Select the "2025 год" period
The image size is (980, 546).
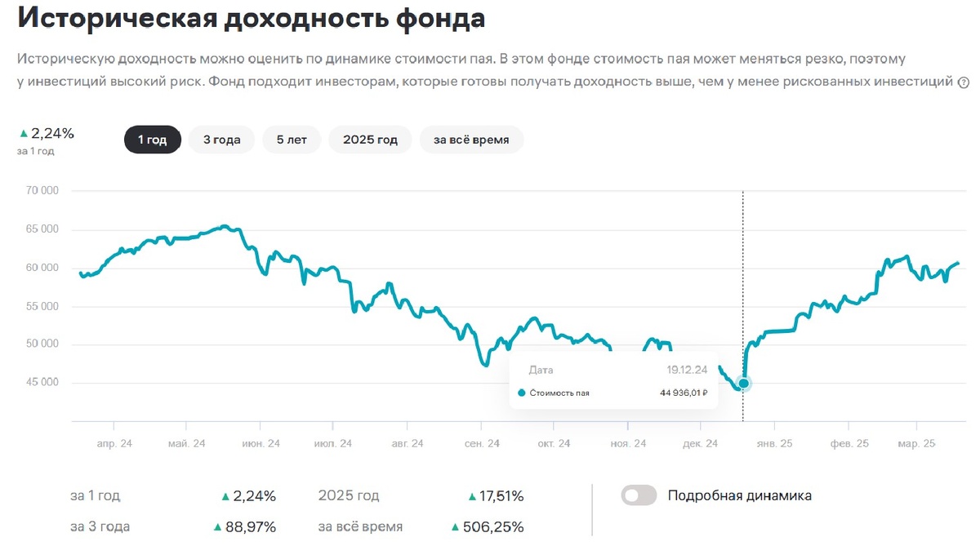[x=369, y=139]
